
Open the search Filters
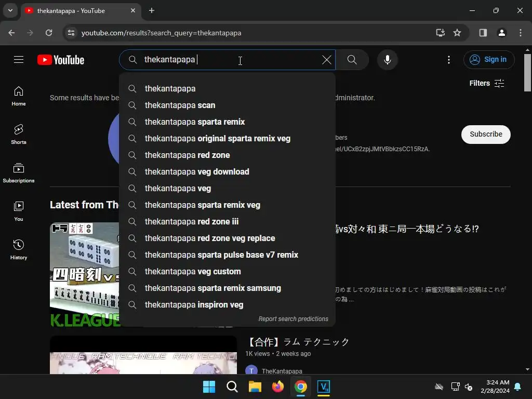[x=486, y=83]
